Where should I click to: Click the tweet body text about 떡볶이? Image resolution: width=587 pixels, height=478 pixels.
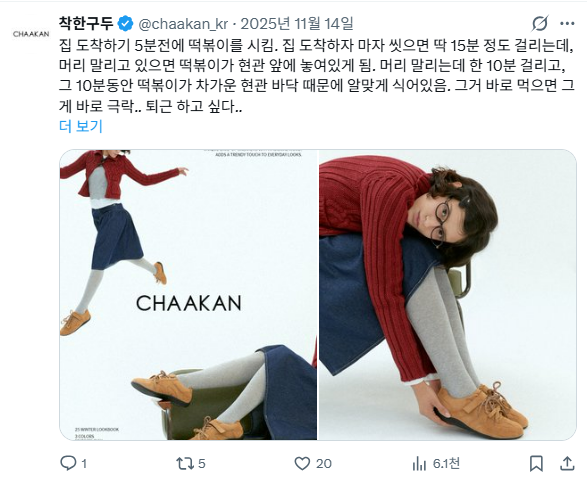(317, 76)
